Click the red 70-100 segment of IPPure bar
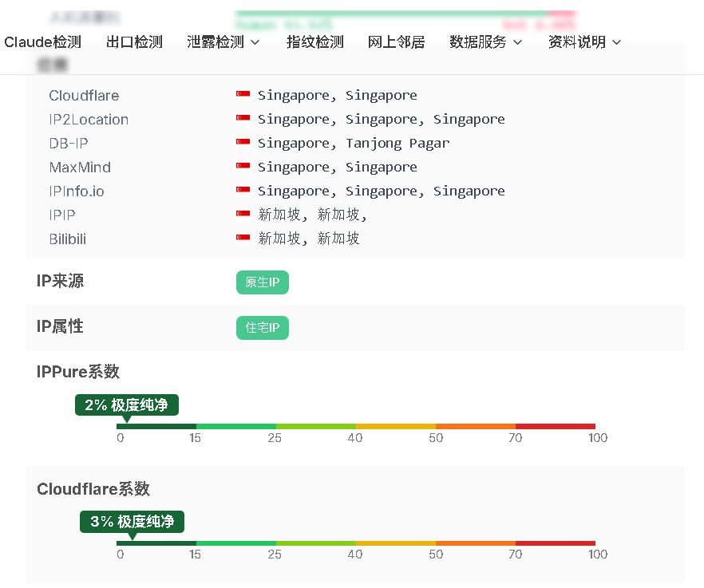This screenshot has height=588, width=704. 556,426
